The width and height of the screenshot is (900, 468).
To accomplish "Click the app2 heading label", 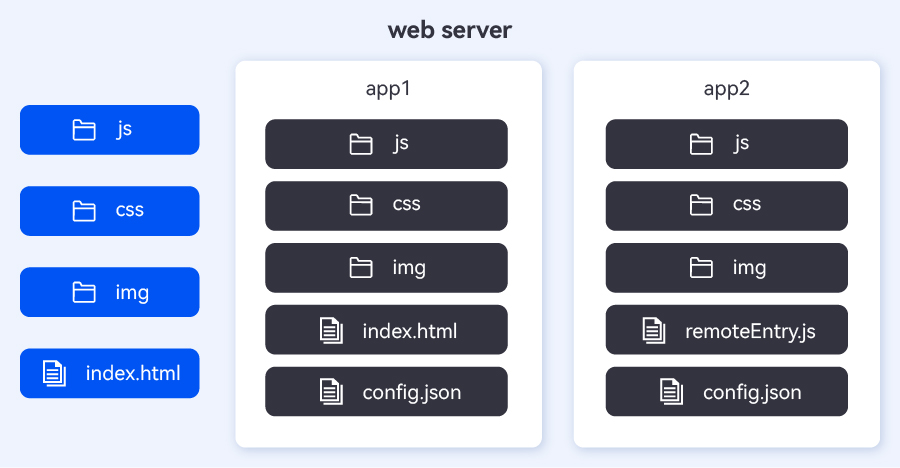I will [x=727, y=88].
